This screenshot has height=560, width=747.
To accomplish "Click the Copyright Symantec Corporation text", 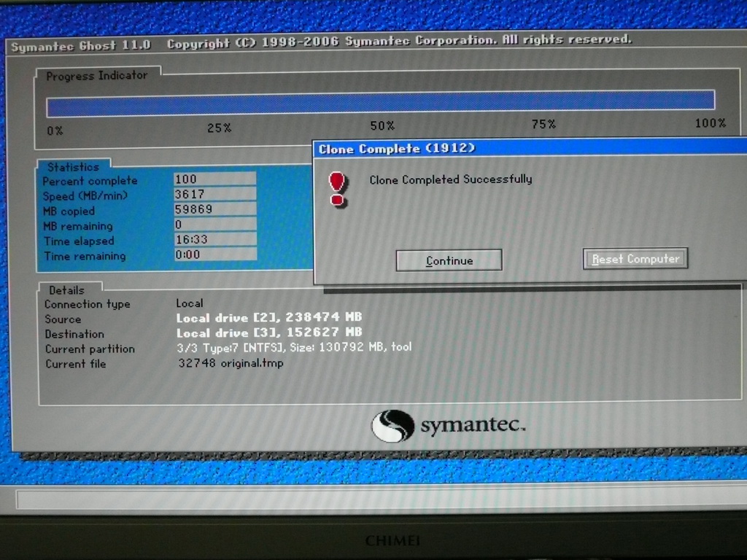I will (x=399, y=42).
